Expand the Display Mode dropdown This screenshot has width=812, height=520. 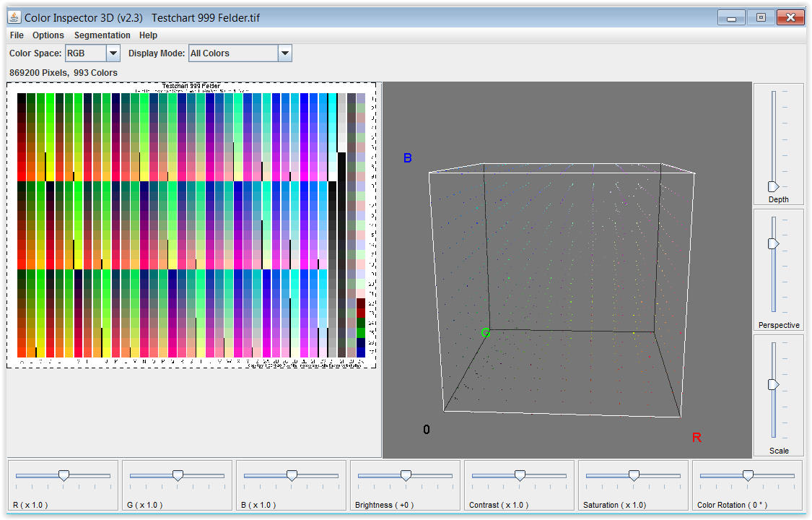pyautogui.click(x=284, y=53)
